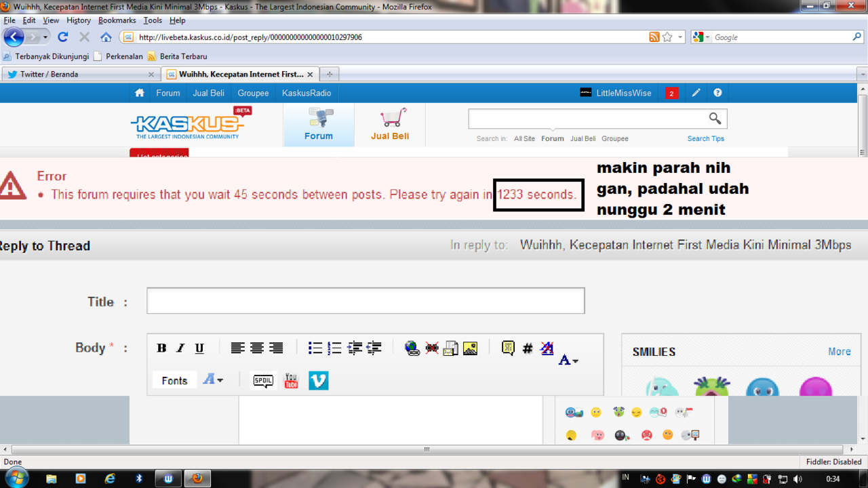Switch to the Twitter / Beranda tab
The image size is (868, 488).
point(80,74)
